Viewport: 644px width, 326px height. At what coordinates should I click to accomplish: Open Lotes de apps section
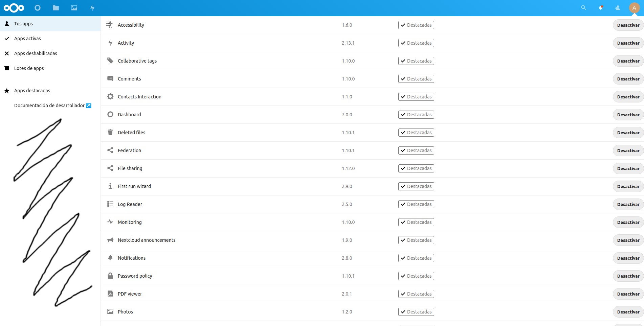pyautogui.click(x=50, y=68)
